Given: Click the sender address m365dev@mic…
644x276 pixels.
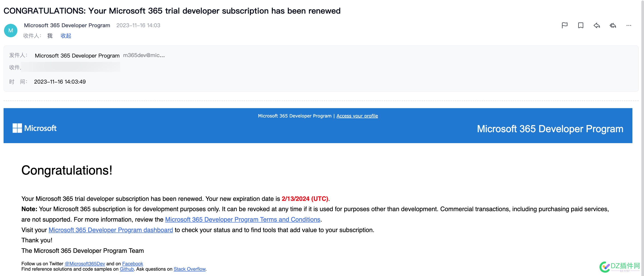Looking at the screenshot, I should 144,55.
